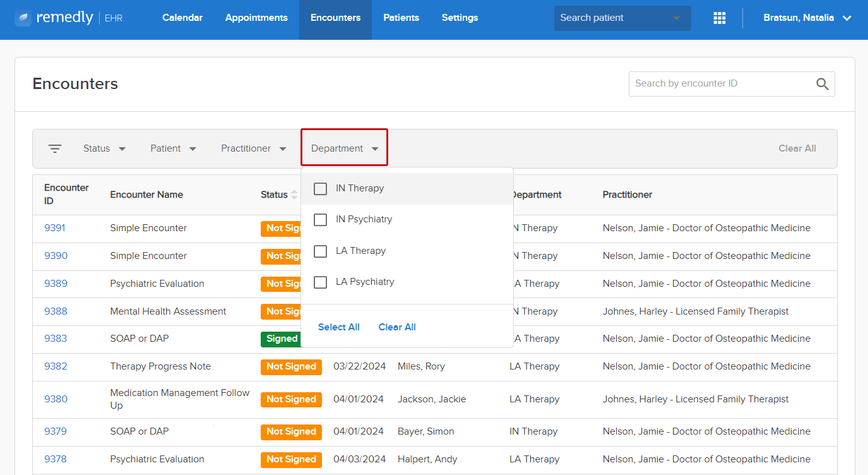Click Not Signed badge for encounter 9382
Image resolution: width=868 pixels, height=475 pixels.
291,366
